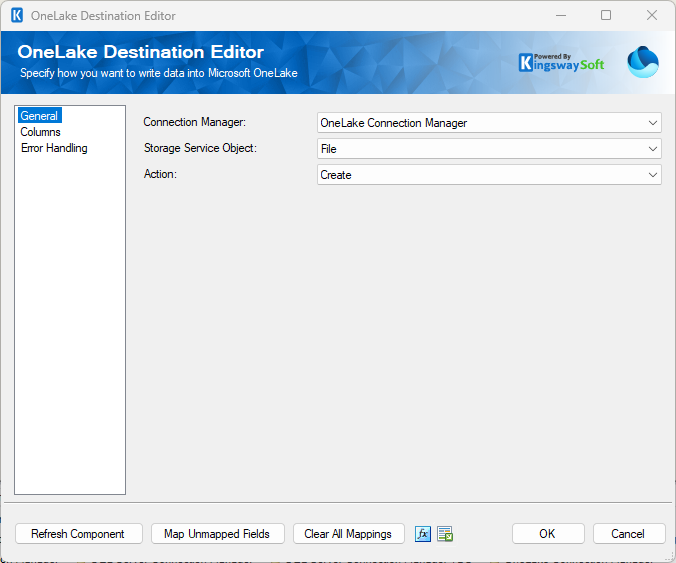Open the Error Handling page

click(54, 148)
